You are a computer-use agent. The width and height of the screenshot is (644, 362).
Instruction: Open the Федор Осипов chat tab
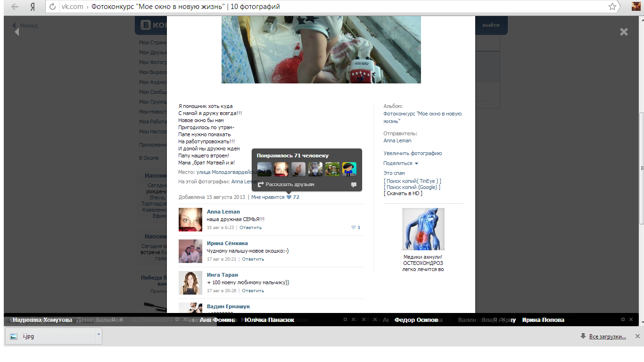(x=416, y=320)
